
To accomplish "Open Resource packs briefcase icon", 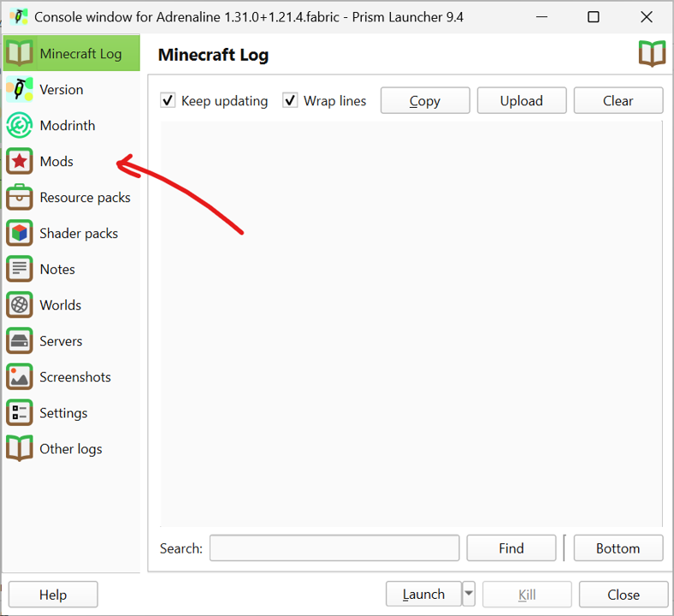I will [19, 198].
